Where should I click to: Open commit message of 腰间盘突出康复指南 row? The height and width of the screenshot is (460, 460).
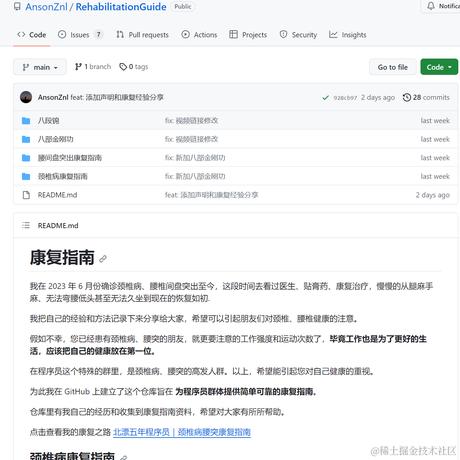tap(195, 158)
